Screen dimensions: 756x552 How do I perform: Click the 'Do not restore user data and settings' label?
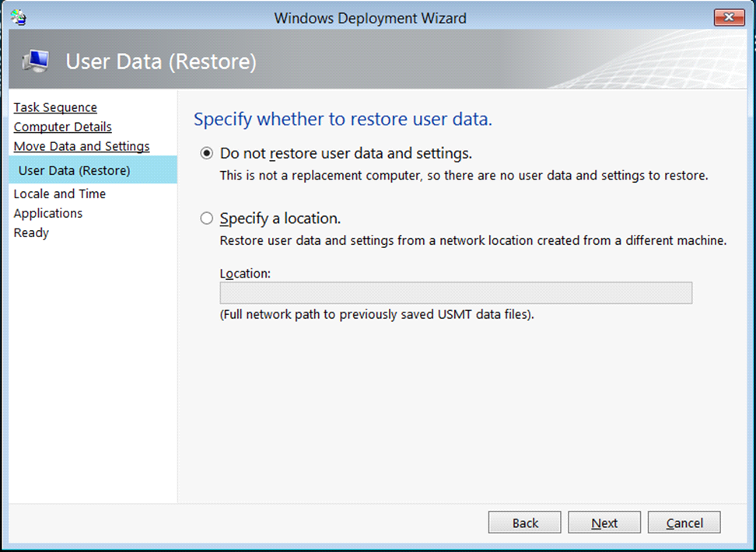pyautogui.click(x=346, y=154)
